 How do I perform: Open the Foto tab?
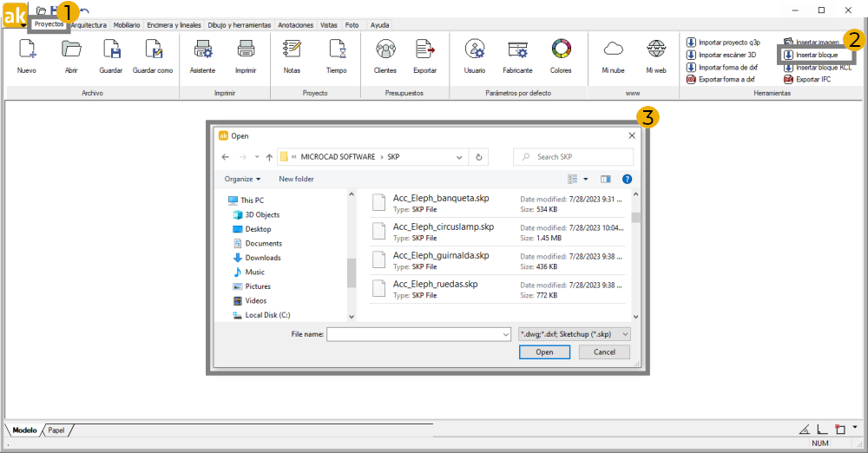[352, 25]
